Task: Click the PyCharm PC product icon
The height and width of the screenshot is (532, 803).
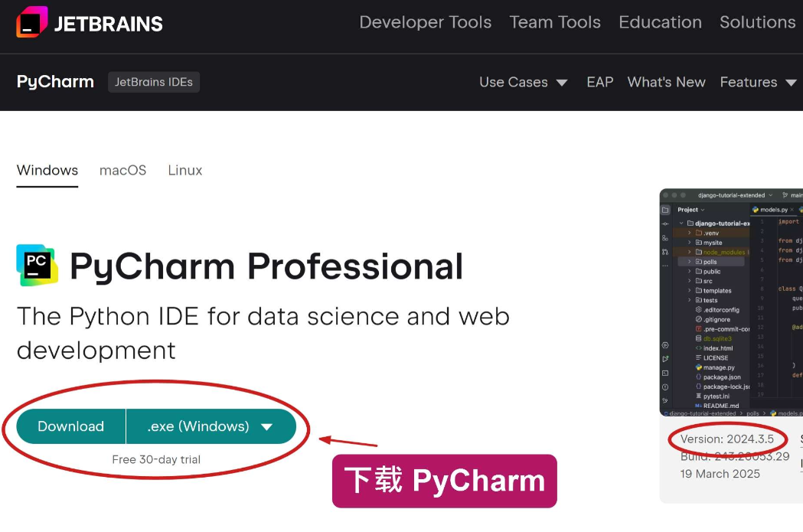Action: coord(38,265)
